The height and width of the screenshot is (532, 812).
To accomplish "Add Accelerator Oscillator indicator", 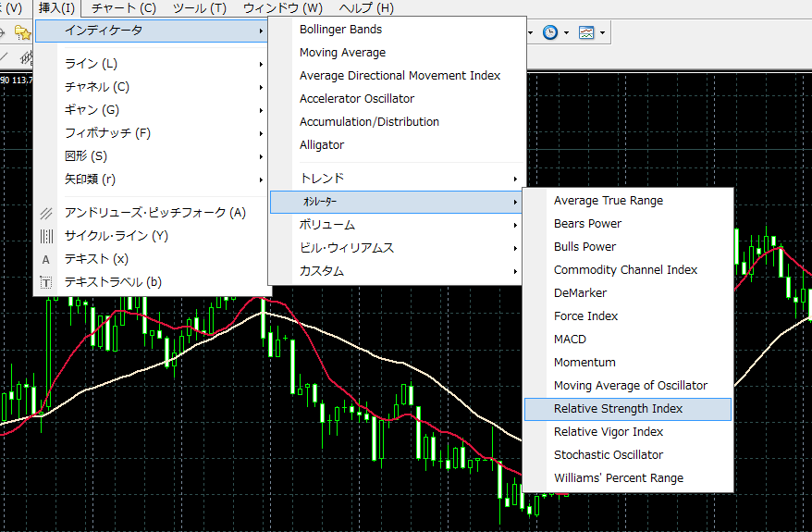I will 397,99.
